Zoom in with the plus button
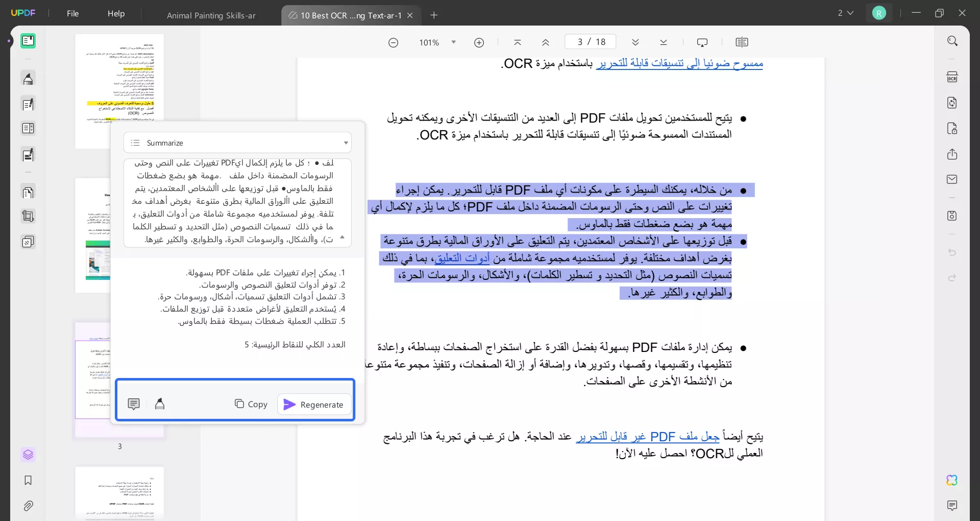This screenshot has height=521, width=980. (479, 42)
